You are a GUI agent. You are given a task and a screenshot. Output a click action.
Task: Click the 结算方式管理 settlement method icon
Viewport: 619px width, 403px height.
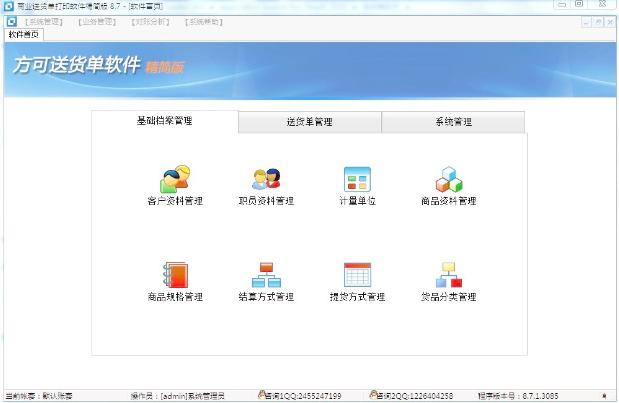point(266,276)
